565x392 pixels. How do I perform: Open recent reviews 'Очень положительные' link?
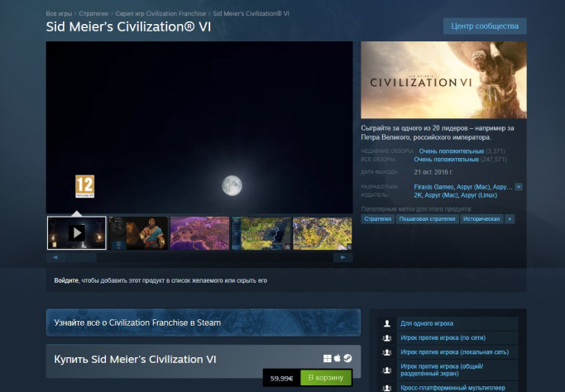[451, 151]
